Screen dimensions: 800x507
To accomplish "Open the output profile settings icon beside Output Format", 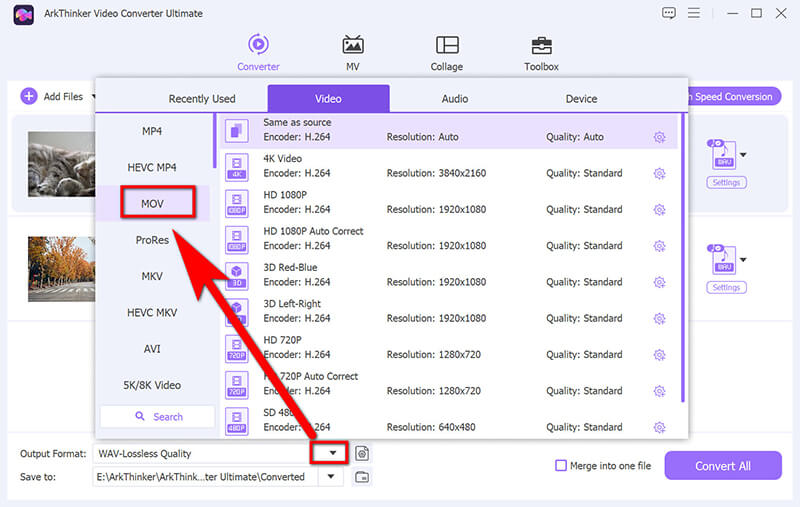I will click(x=362, y=453).
